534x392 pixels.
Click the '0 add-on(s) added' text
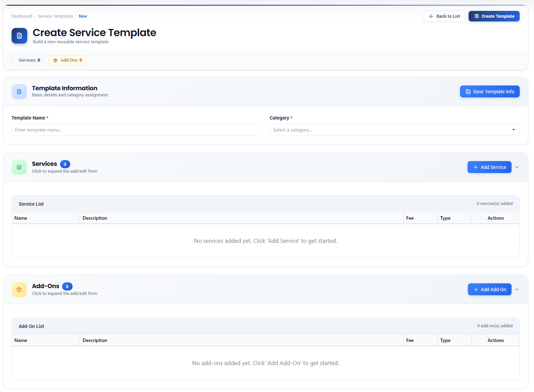pos(495,326)
